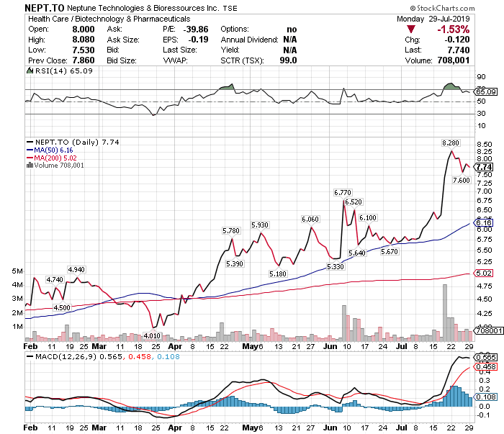Click the High 8.080 value
The image size is (504, 434).
[x=84, y=40]
